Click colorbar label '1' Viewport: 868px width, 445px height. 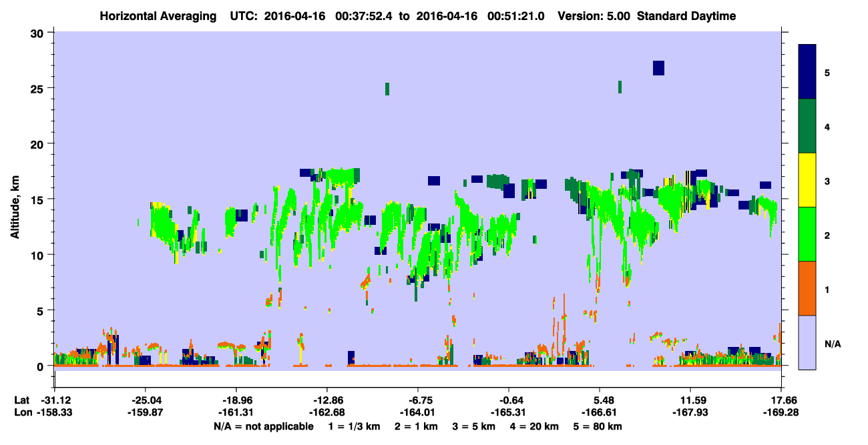pos(827,289)
